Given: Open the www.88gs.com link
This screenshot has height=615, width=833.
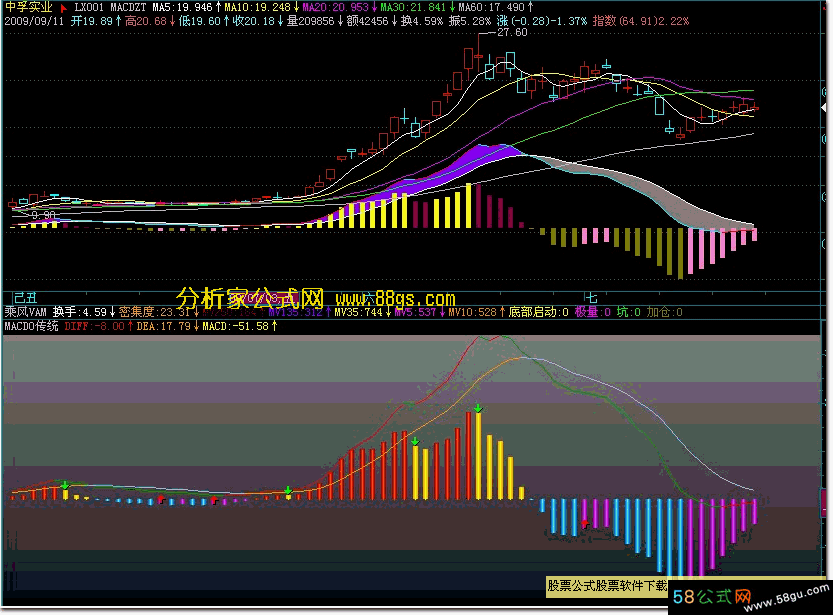Looking at the screenshot, I should (395, 299).
